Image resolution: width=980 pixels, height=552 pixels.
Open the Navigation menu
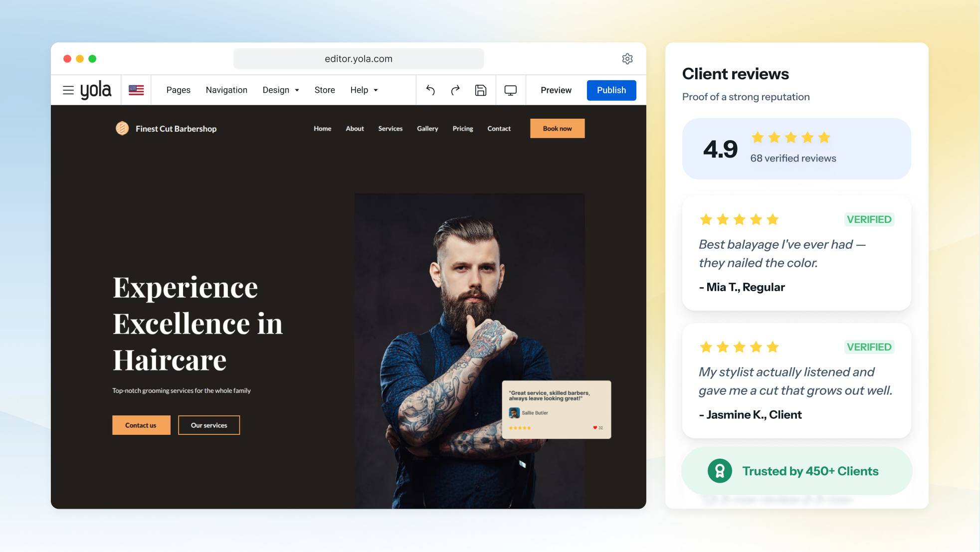click(226, 90)
